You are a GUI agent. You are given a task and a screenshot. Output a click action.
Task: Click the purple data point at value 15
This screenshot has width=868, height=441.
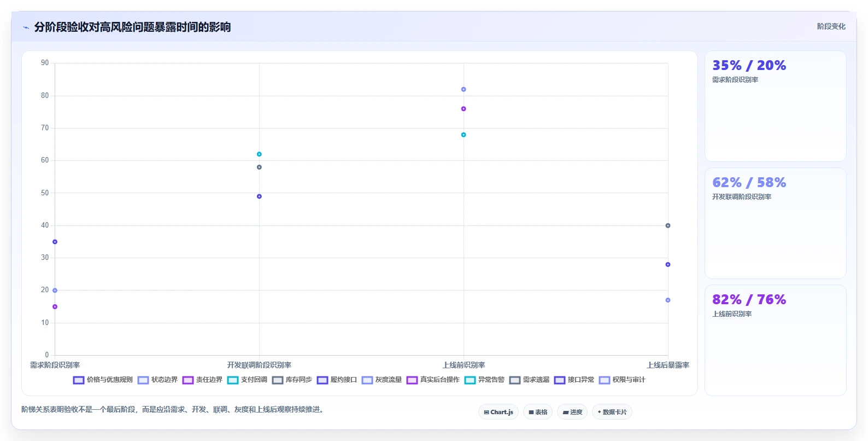click(x=55, y=307)
